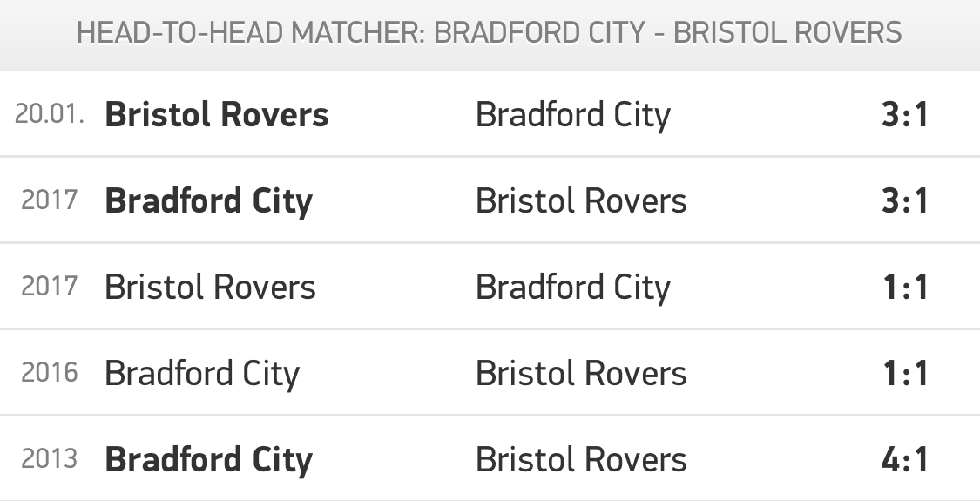Open the 3:1 score of the 2017 Bradford home match

(x=905, y=201)
